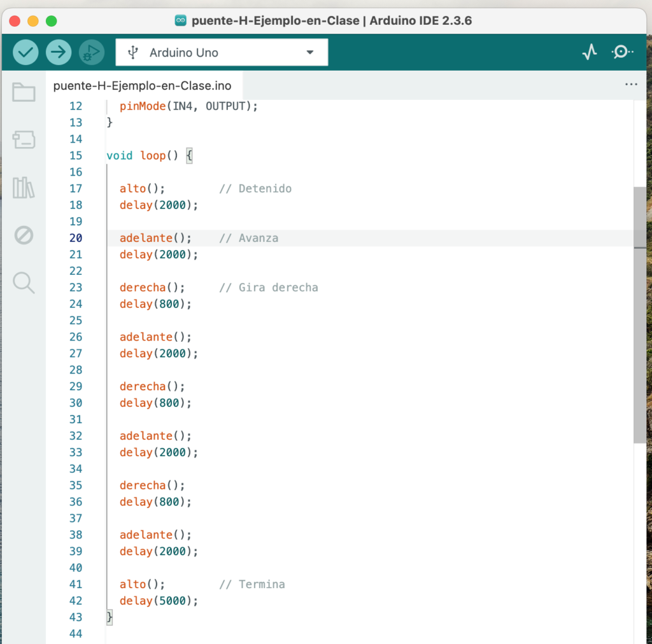Minimize window with yellow button
This screenshot has height=644, width=652.
click(33, 21)
